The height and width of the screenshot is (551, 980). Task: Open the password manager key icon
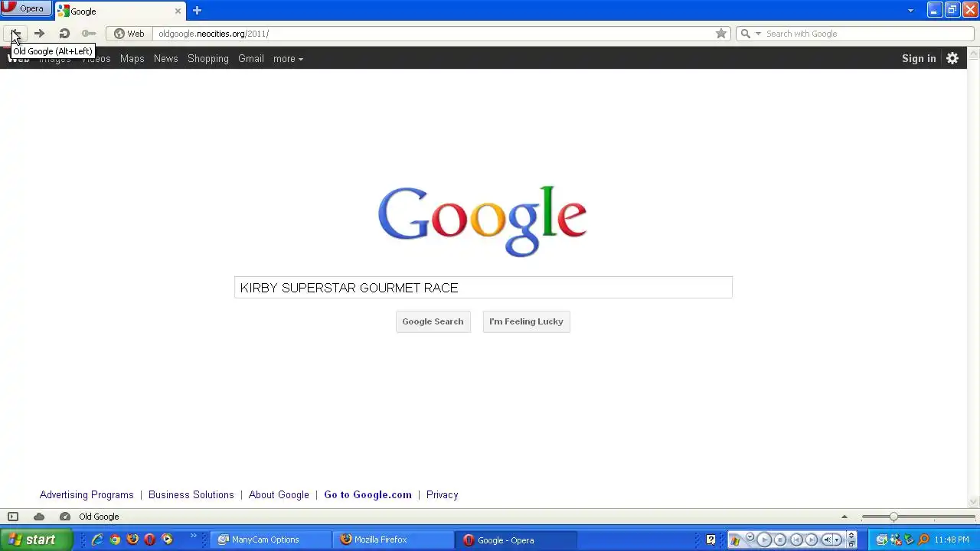tap(89, 34)
